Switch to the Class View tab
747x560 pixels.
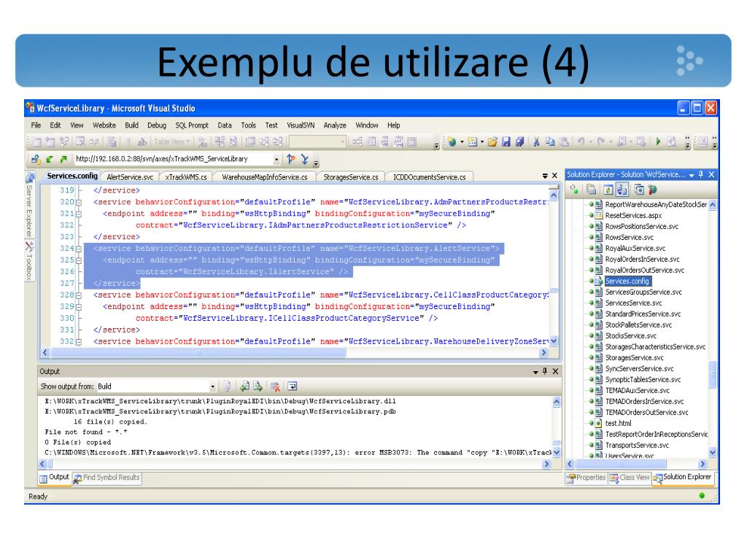pos(630,478)
